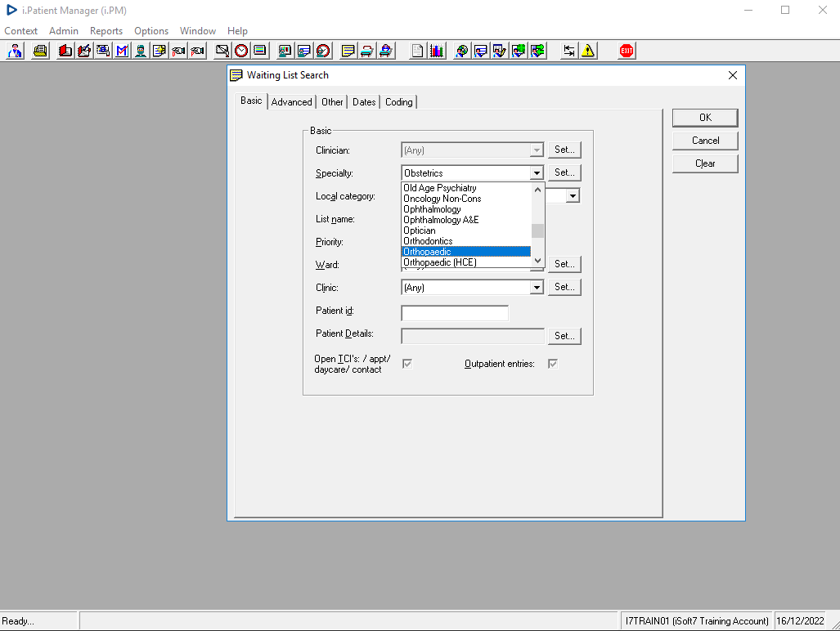Switch to the Advanced tab
The image size is (840, 631).
(x=291, y=102)
